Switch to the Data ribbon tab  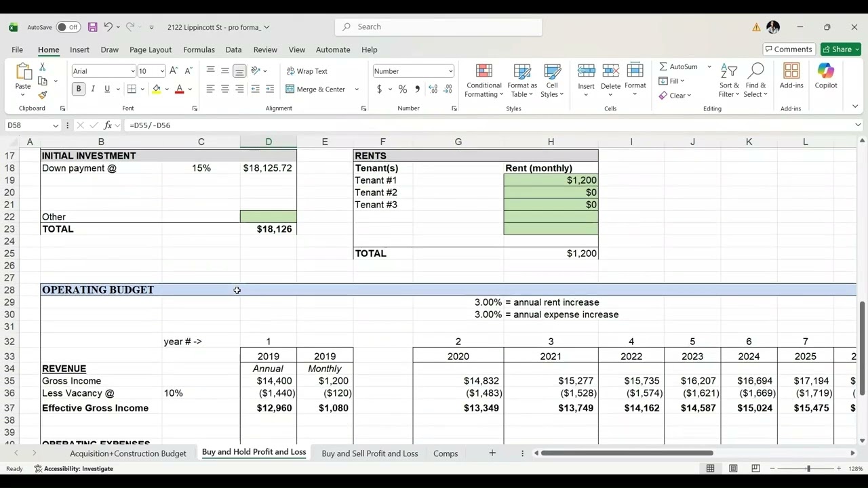(233, 49)
